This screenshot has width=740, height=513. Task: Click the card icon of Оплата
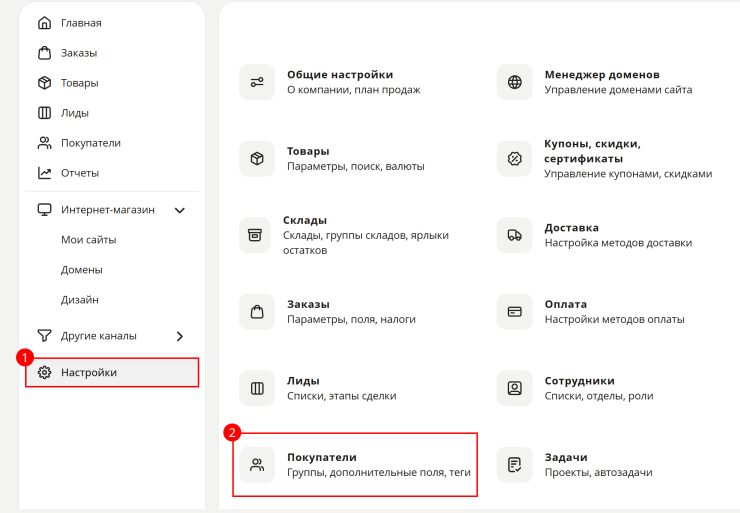pyautogui.click(x=514, y=311)
